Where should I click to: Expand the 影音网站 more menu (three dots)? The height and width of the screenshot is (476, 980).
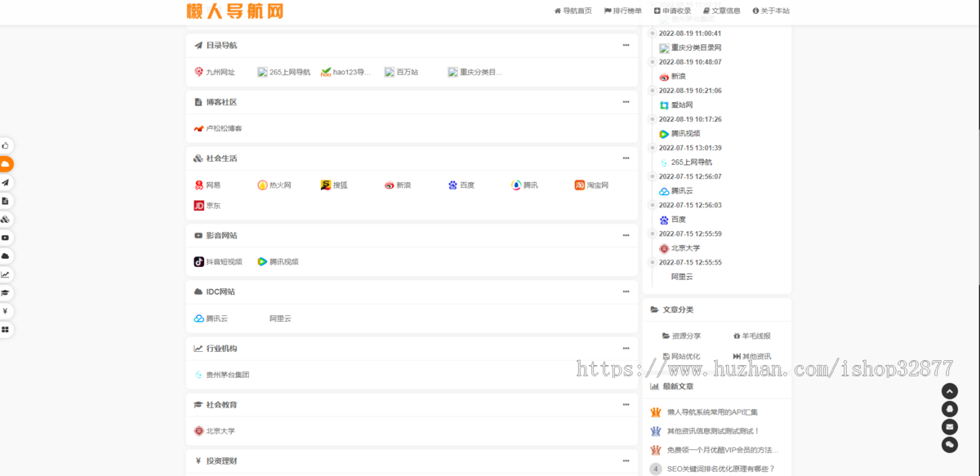626,235
